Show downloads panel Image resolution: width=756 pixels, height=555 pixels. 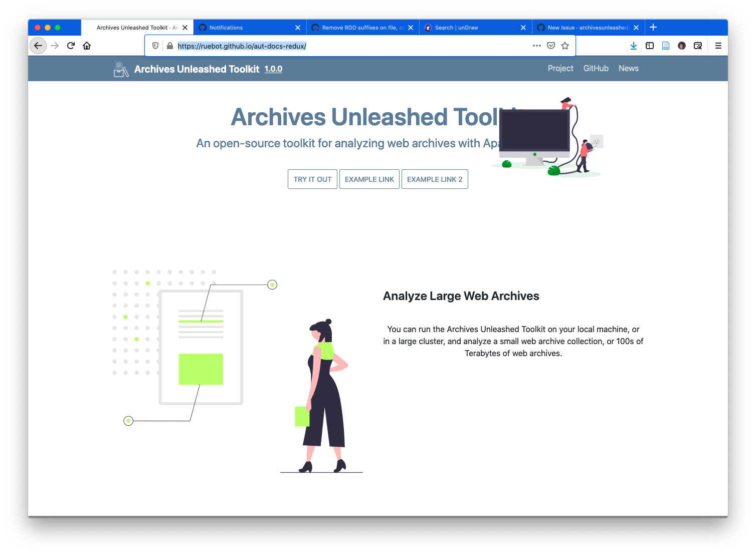pos(634,46)
